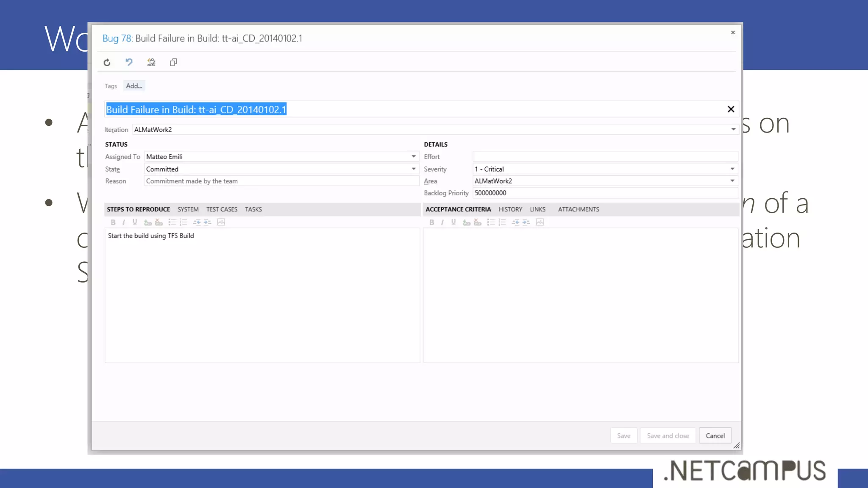Screen dimensions: 868x488
Task: Open the Iteration dropdown arrow
Action: [x=733, y=129]
